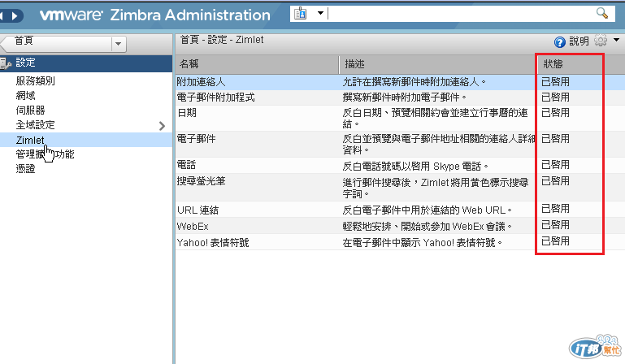
Task: Select 服務類別 in the sidebar
Action: point(35,81)
